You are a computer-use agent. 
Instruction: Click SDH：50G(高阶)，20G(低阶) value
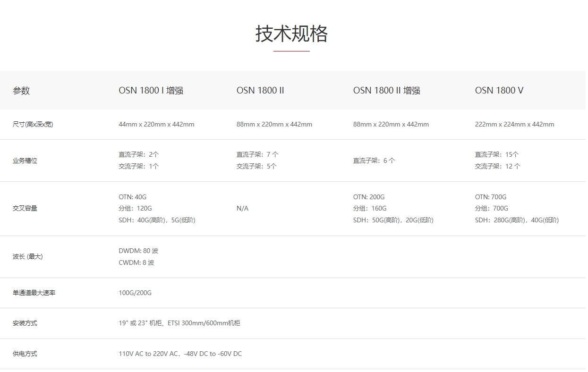tap(393, 220)
